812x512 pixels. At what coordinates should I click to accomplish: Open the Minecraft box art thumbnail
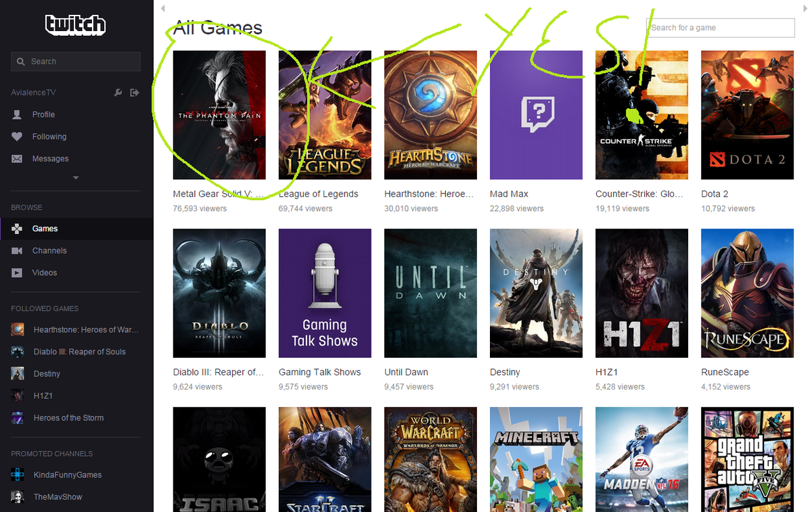click(536, 459)
